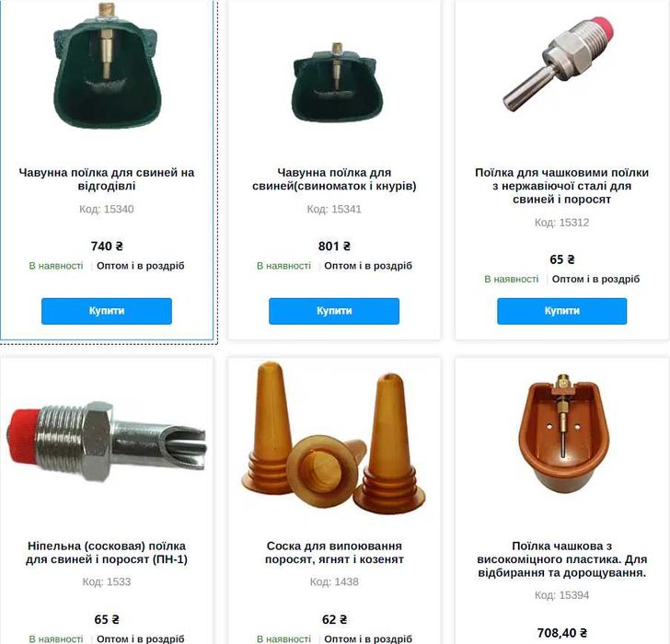Open 'Чавунна поїлка для свиней(свиноматок і кнурів)' title
670x644 pixels.
pos(334,178)
